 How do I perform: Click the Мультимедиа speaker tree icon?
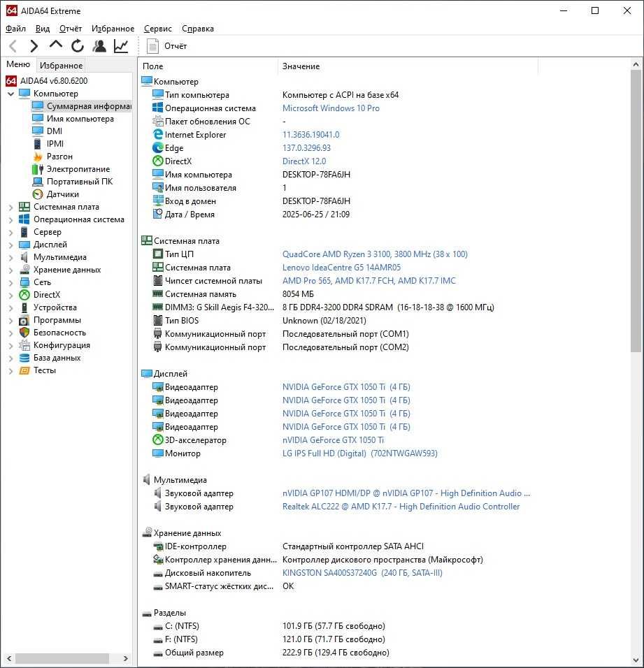24,257
